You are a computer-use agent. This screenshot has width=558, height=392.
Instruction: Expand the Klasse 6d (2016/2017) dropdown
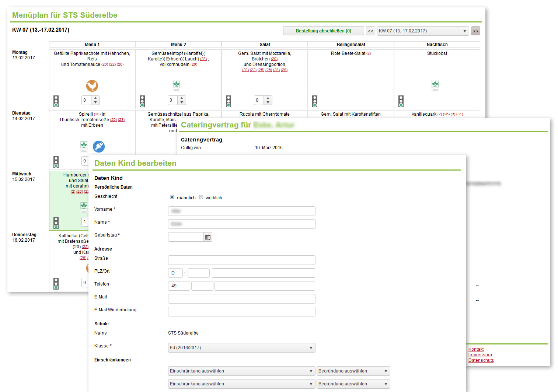coord(241,348)
